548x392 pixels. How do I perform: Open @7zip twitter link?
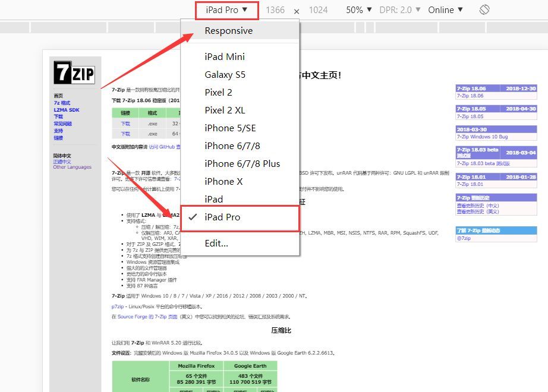pyautogui.click(x=464, y=238)
